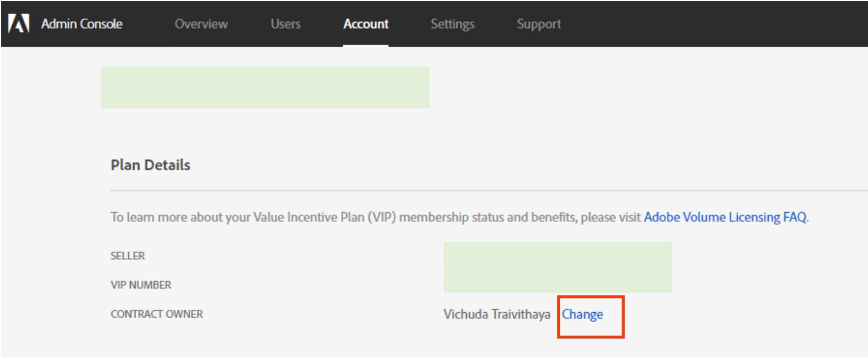The image size is (868, 360).
Task: Open the Adobe Volume Licensing FAQ link
Action: (725, 217)
